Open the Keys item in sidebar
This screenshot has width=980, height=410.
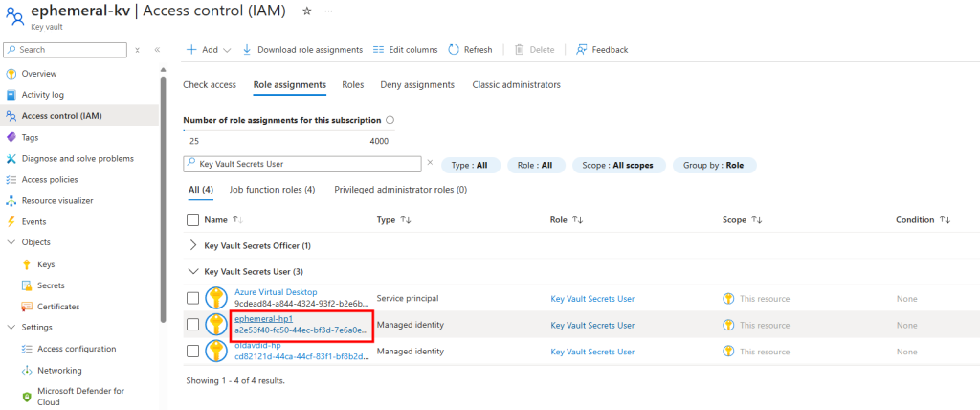tap(46, 264)
